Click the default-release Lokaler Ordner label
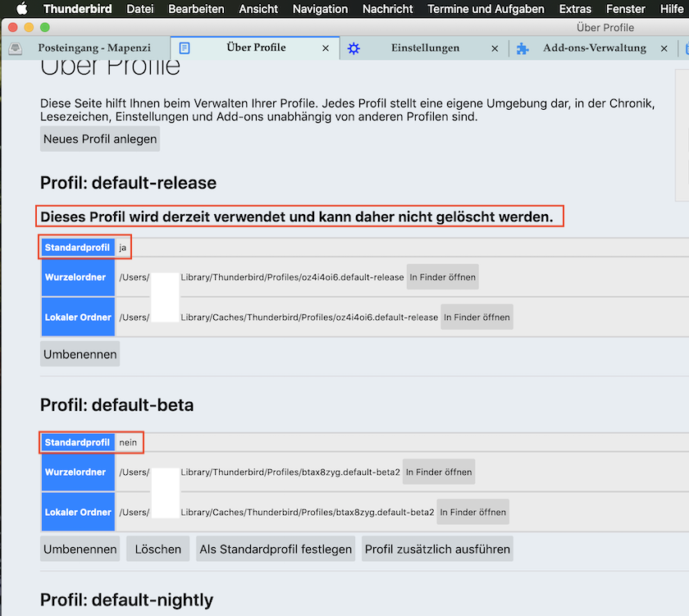The width and height of the screenshot is (689, 616). pos(78,317)
